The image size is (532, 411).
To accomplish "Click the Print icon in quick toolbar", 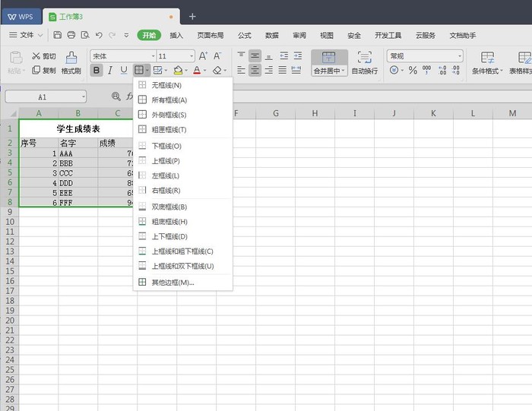I will (x=71, y=35).
